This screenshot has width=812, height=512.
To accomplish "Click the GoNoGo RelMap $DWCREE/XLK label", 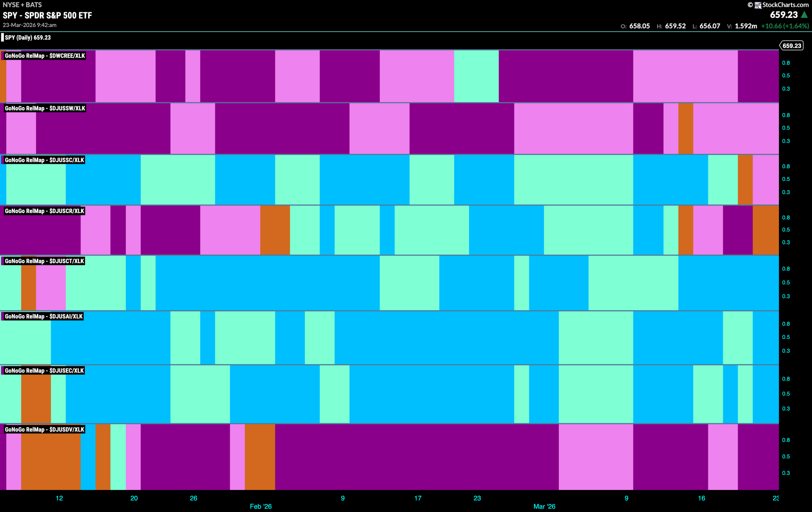I will coord(45,55).
